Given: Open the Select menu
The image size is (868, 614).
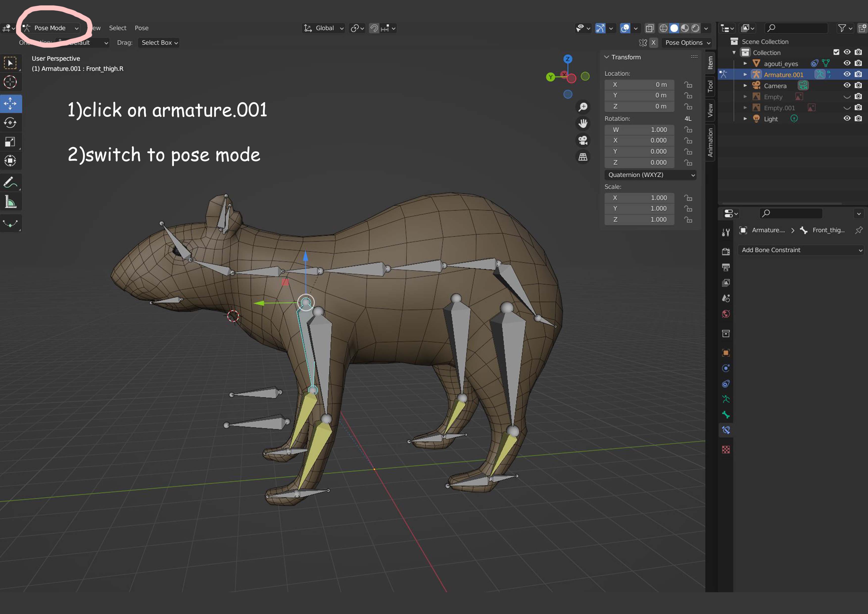Looking at the screenshot, I should tap(118, 28).
